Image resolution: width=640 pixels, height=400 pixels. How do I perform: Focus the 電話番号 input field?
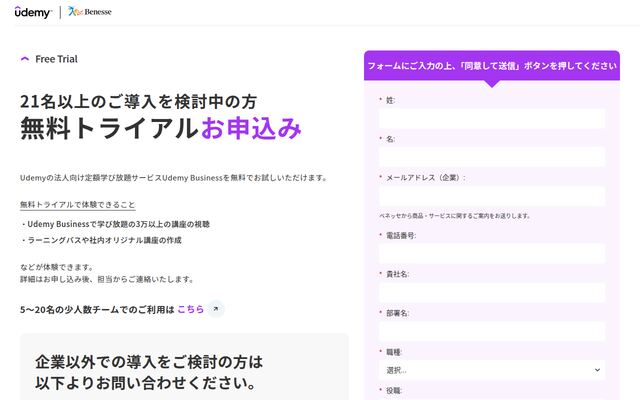coord(492,254)
